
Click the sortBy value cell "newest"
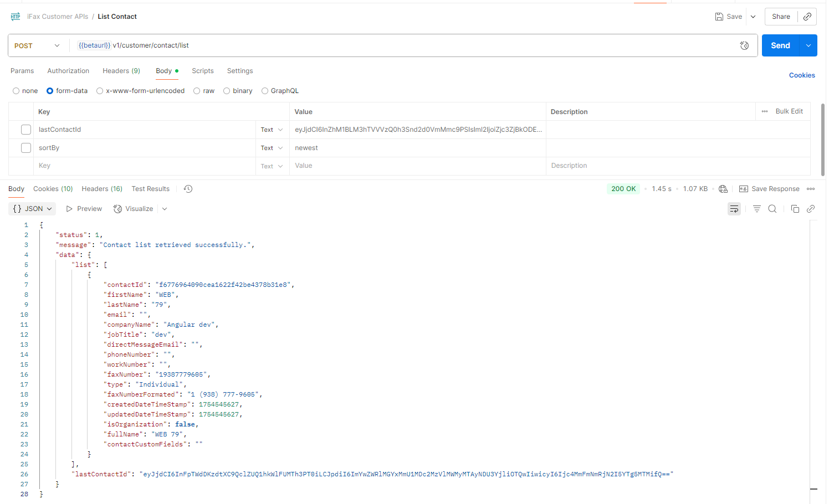pos(418,148)
